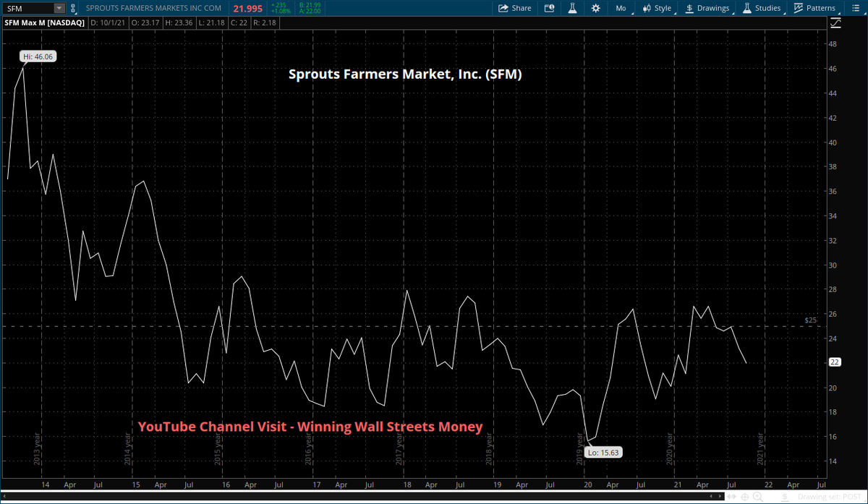Expand the Drawings dropdown menu
The height and width of the screenshot is (504, 868).
[708, 8]
